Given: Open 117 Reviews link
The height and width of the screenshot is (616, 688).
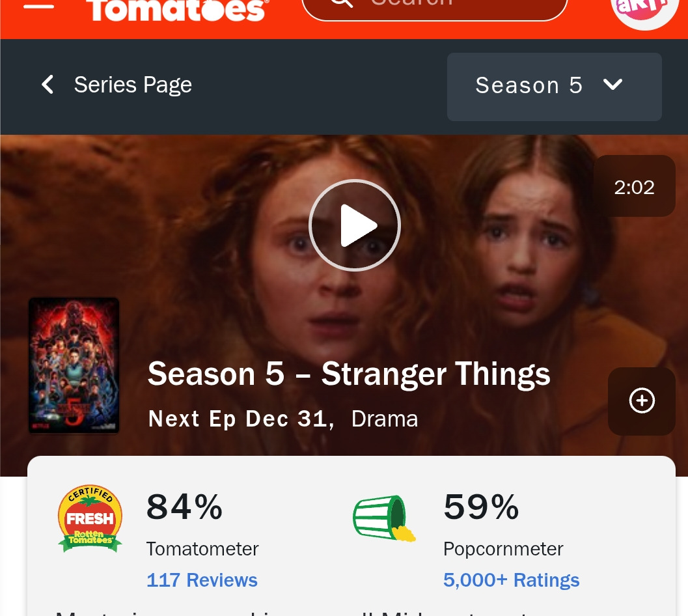Looking at the screenshot, I should (202, 580).
